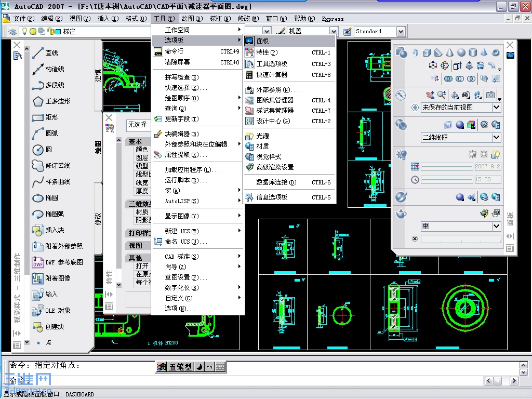Select the 插入块 insert block tool
Viewport: 532px width, 399px height.
[48, 230]
